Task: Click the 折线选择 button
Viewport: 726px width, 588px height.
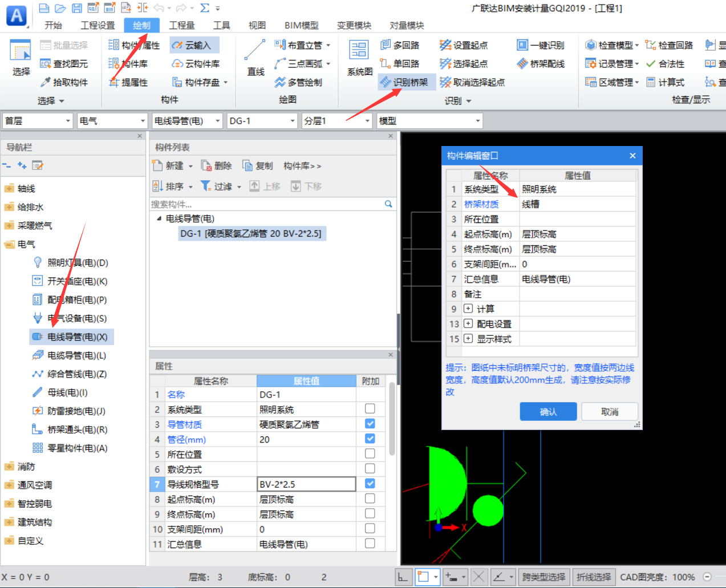Action: point(594,577)
